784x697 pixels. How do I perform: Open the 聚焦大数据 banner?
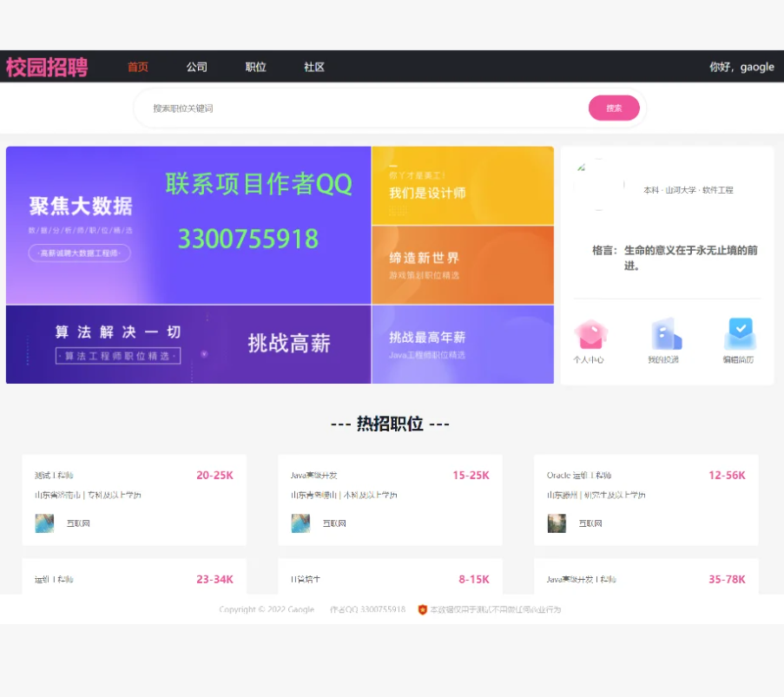click(x=188, y=226)
